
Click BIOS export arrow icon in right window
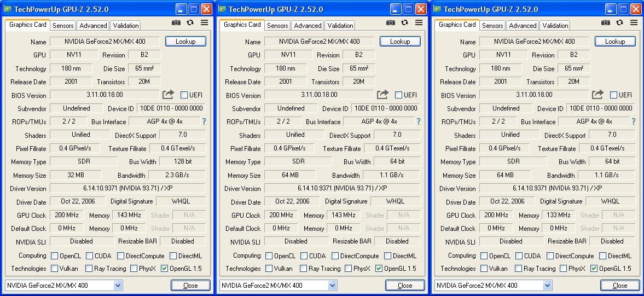[597, 95]
